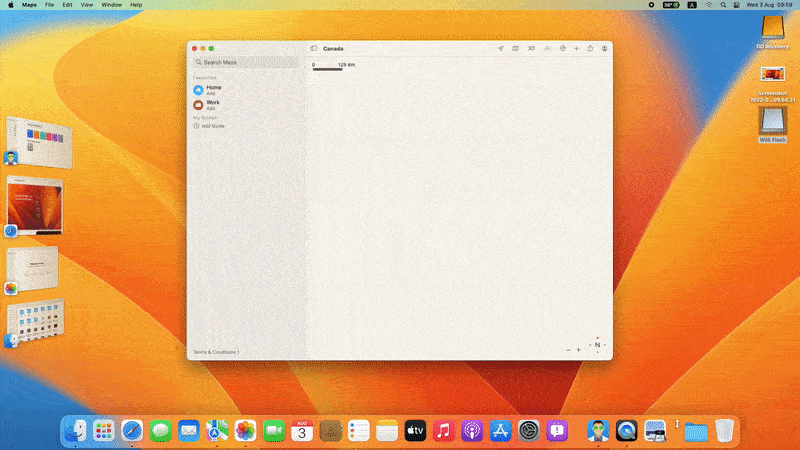The image size is (800, 450).
Task: Open the account profile icon in Maps toolbar
Action: [x=605, y=48]
